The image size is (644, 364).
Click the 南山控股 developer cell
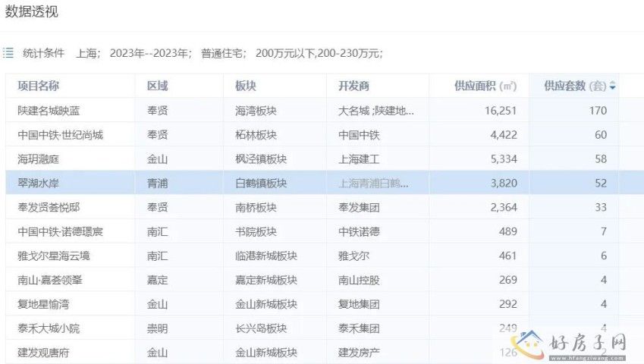(359, 280)
